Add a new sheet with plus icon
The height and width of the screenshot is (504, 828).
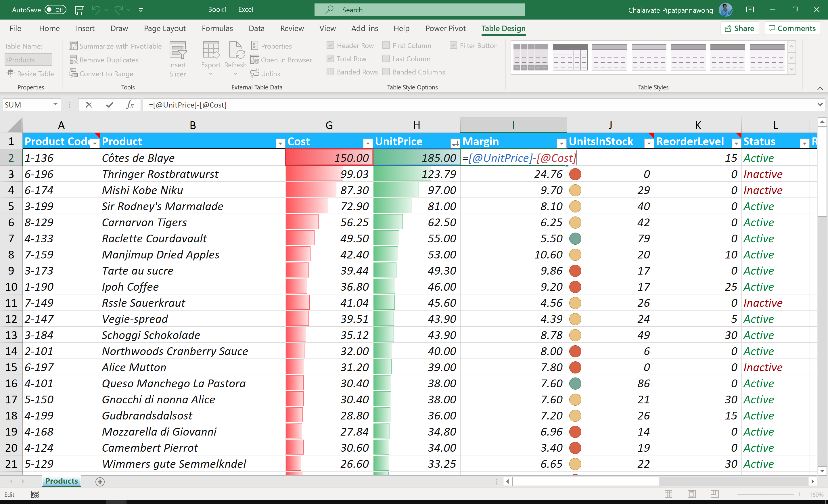tap(100, 482)
